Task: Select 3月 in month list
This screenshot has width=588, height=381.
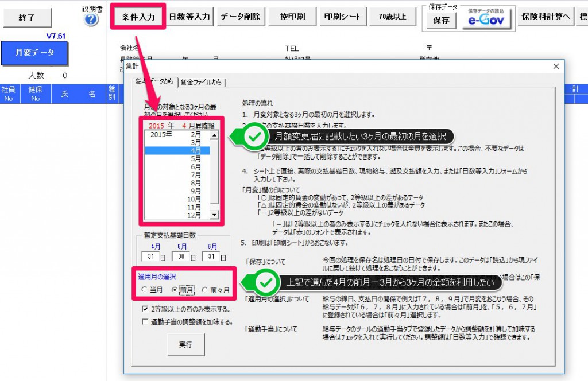Action: tap(177, 142)
